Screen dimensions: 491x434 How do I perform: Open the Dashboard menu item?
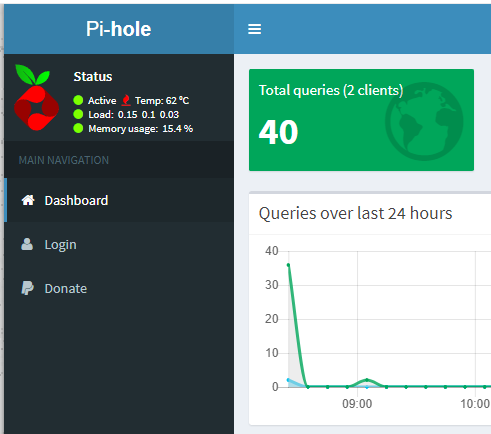tap(119, 200)
